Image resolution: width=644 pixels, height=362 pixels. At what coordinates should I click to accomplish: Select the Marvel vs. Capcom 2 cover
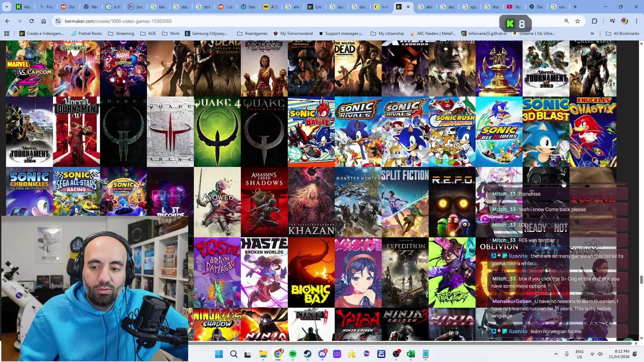[x=29, y=68]
